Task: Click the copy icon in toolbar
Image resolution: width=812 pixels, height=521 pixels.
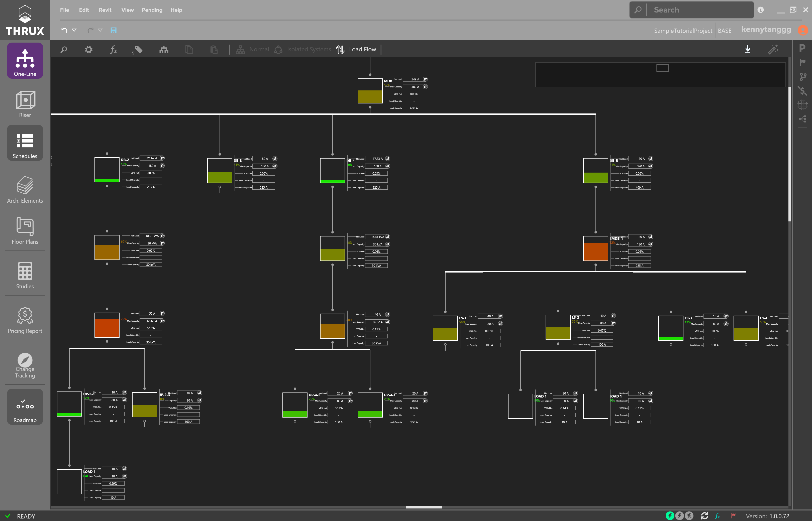Action: (x=189, y=50)
